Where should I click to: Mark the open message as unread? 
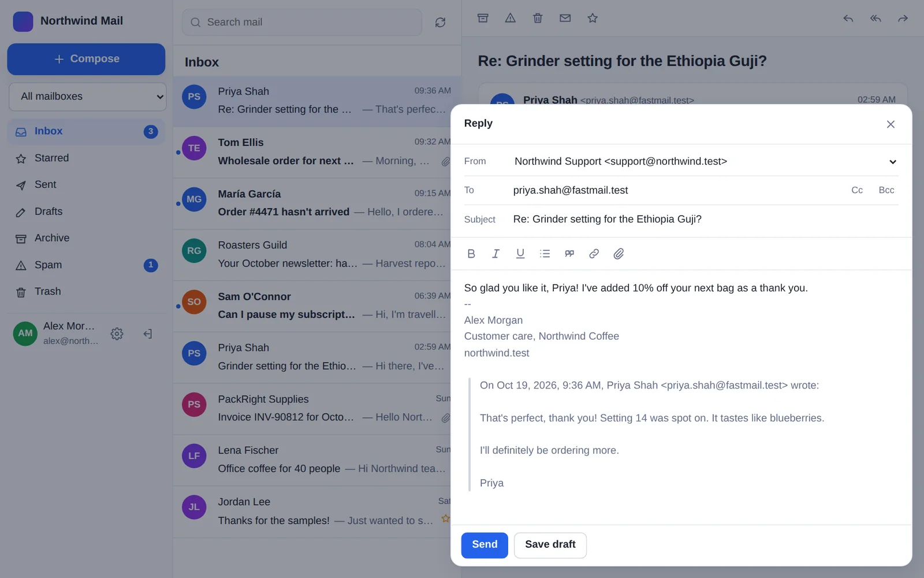coord(565,18)
